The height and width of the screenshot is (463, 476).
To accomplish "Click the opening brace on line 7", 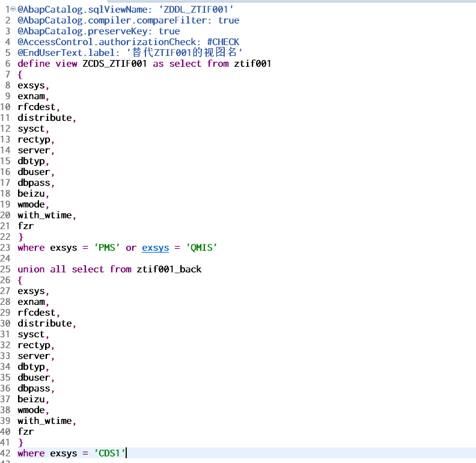I will click(x=20, y=75).
